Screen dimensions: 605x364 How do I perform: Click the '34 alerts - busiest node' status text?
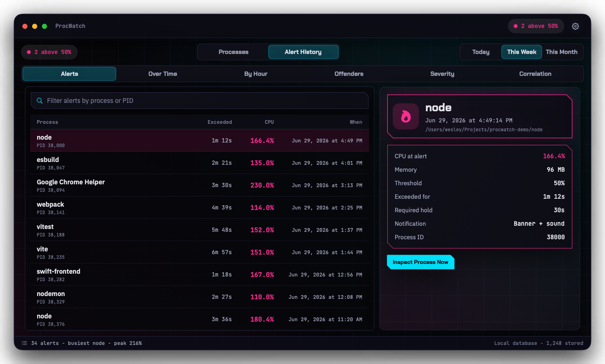coord(87,343)
